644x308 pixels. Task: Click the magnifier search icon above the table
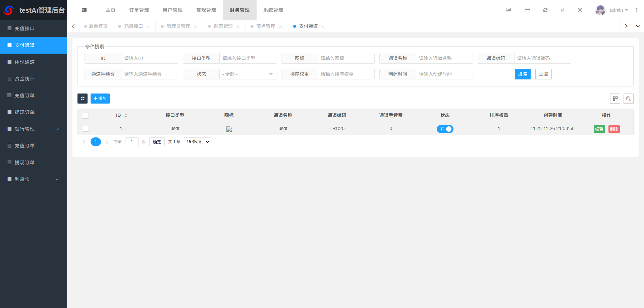[629, 98]
